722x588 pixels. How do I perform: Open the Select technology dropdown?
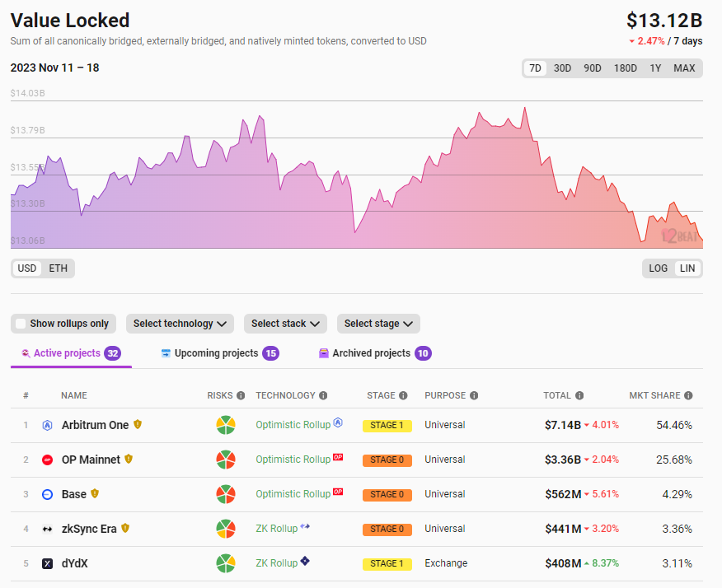click(x=180, y=324)
